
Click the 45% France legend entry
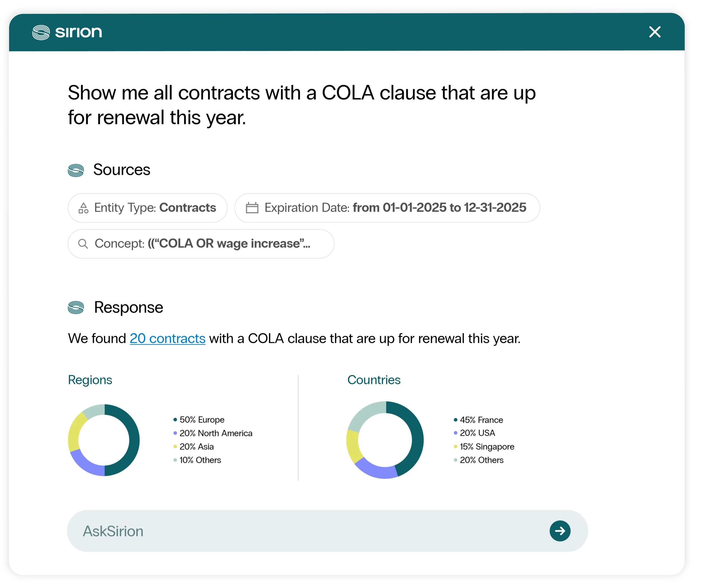pos(481,420)
